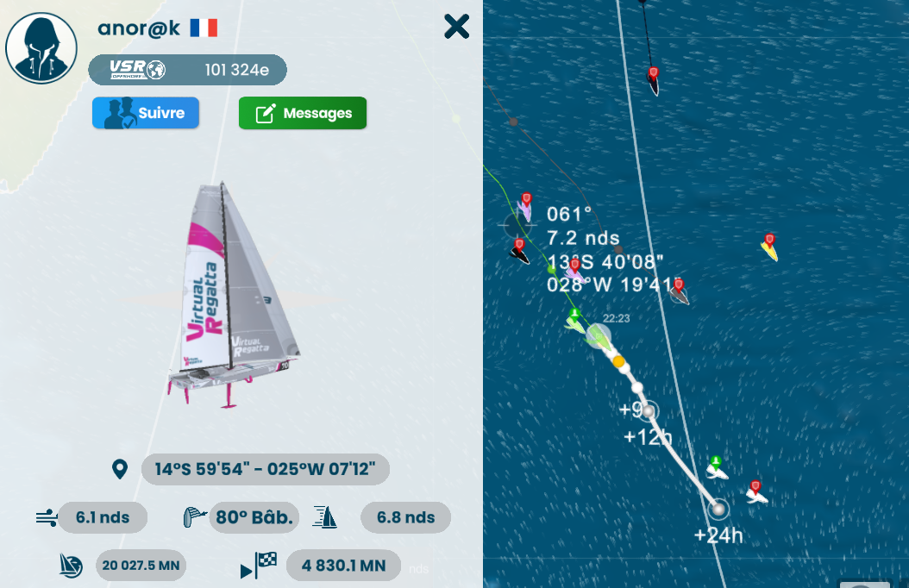Click the 4 830.1 MN distance-to-finish value
Viewport: 909px width, 588px height.
pos(343,566)
